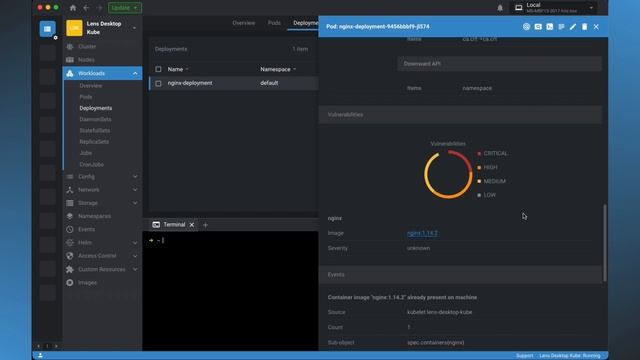
Task: Expand the Network section
Action: 135,190
